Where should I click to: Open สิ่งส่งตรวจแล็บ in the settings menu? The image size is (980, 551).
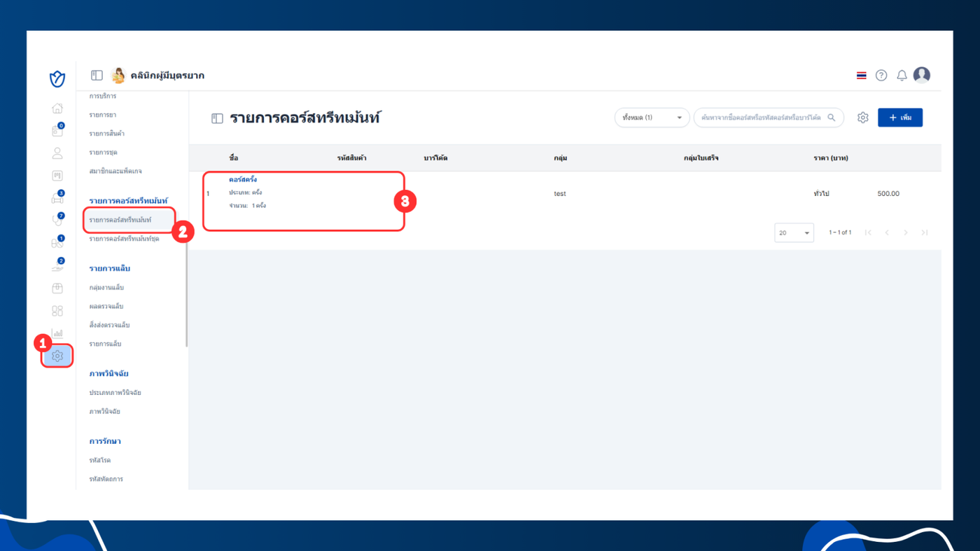tap(109, 326)
